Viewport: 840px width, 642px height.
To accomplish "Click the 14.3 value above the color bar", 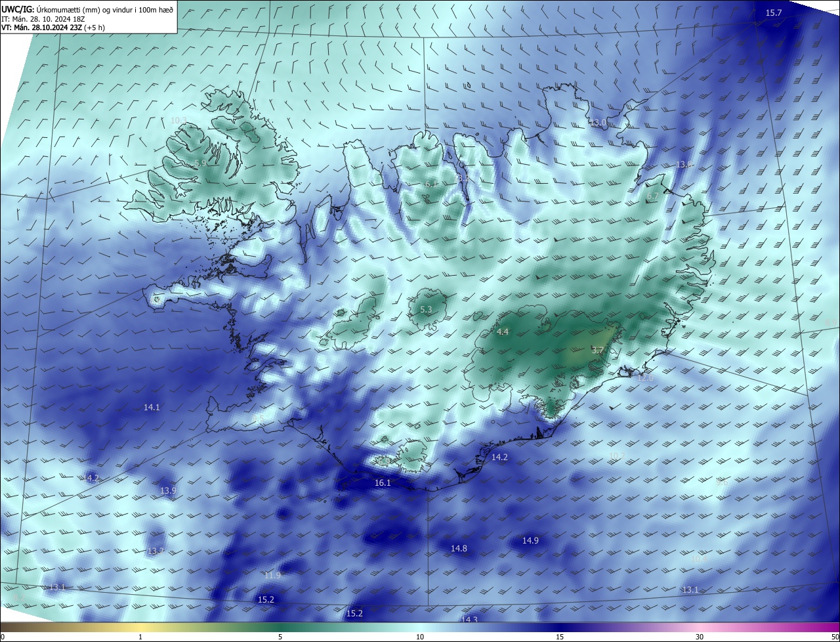I will [x=469, y=620].
